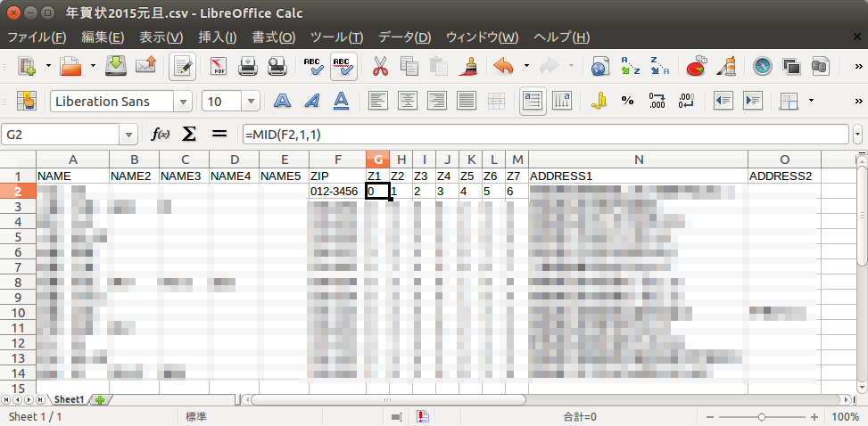Sort descending Z to A
Image resolution: width=868 pixels, height=426 pixels.
659,67
